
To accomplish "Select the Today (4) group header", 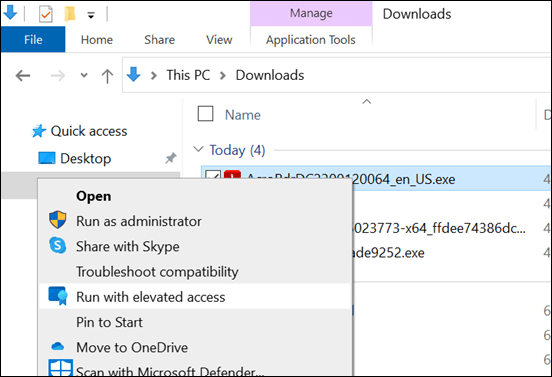I will click(x=237, y=150).
